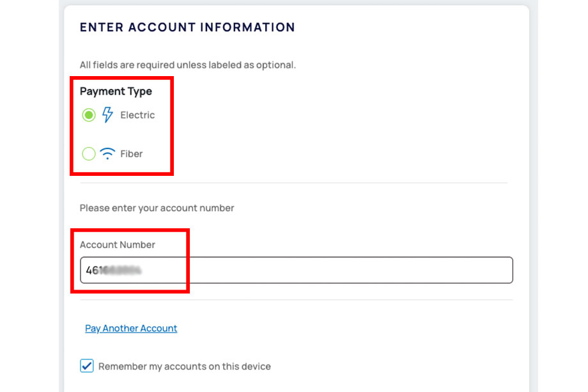Uncheck the Remember my accounts checkbox
The image size is (588, 392).
(x=87, y=366)
